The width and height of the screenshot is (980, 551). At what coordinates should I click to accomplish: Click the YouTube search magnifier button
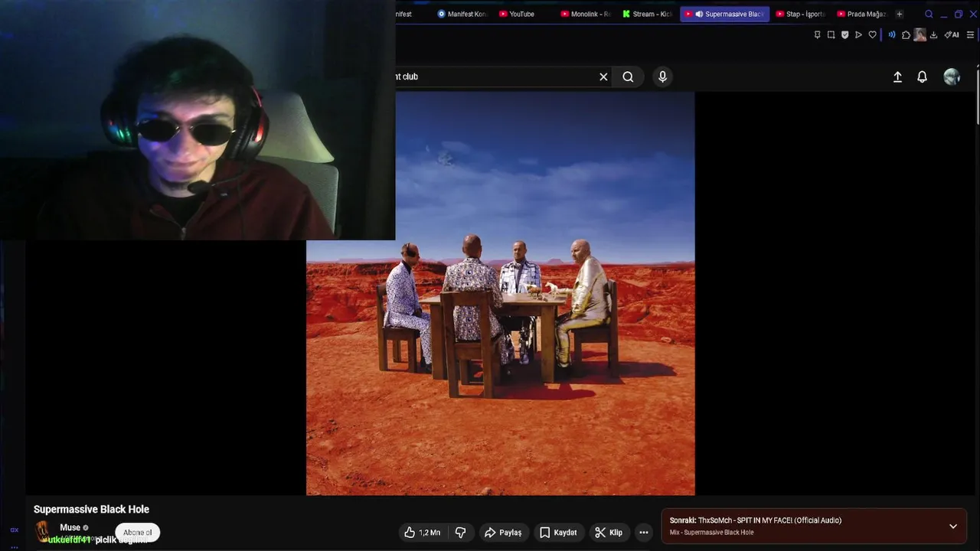[628, 77]
